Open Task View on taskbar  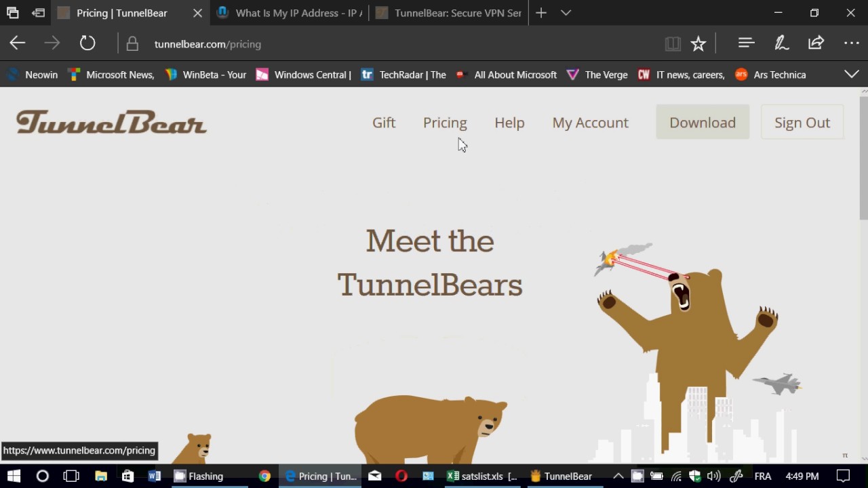click(x=71, y=476)
